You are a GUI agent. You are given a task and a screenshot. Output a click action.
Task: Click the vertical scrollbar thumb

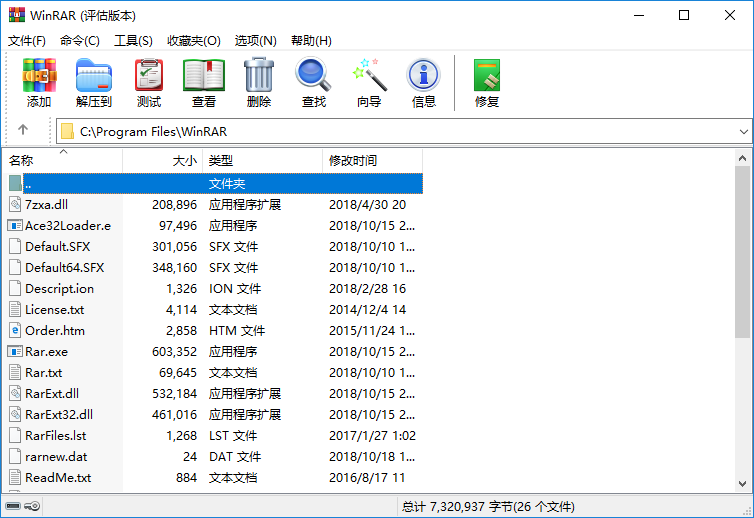pyautogui.click(x=742, y=252)
